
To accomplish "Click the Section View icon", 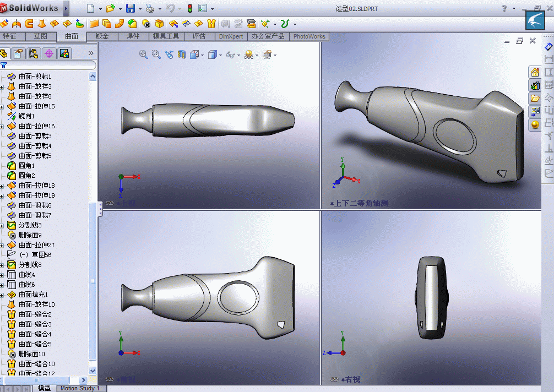I will coord(182,55).
